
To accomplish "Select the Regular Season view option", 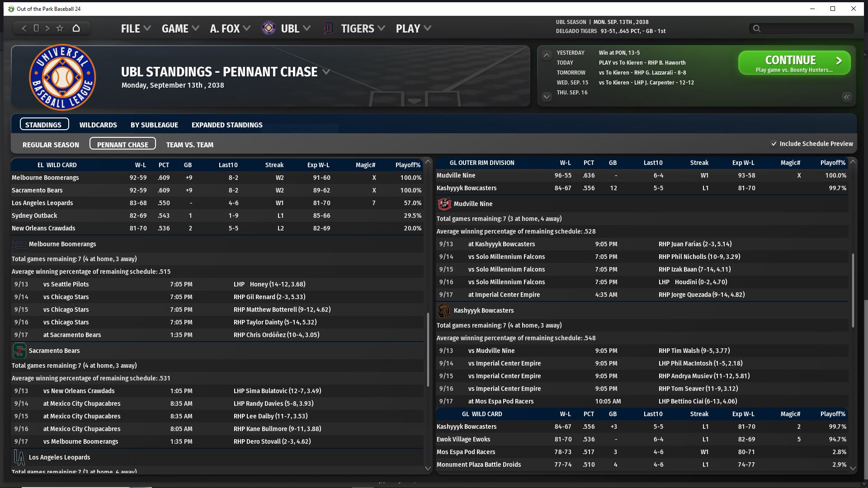I will tap(51, 145).
